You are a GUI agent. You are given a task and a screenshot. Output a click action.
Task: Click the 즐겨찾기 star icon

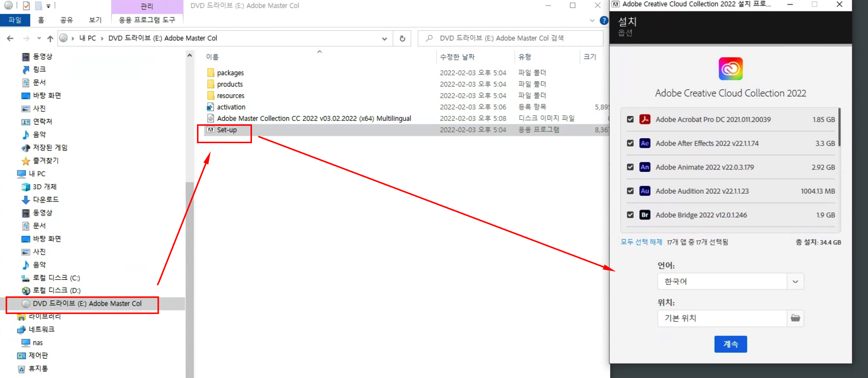pos(26,161)
